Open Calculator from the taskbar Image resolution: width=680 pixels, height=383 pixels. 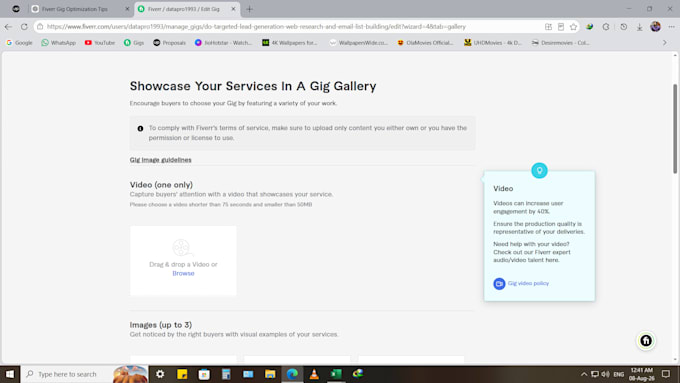point(226,374)
